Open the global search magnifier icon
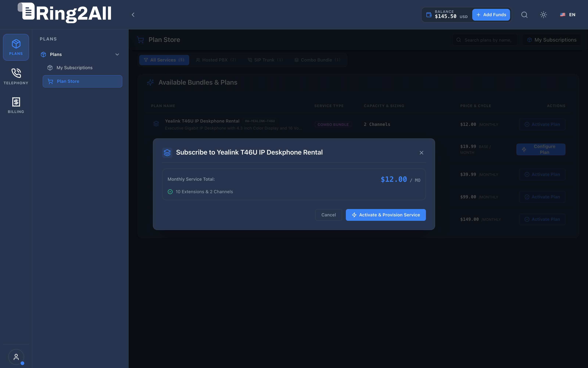The height and width of the screenshot is (368, 588). [x=524, y=15]
